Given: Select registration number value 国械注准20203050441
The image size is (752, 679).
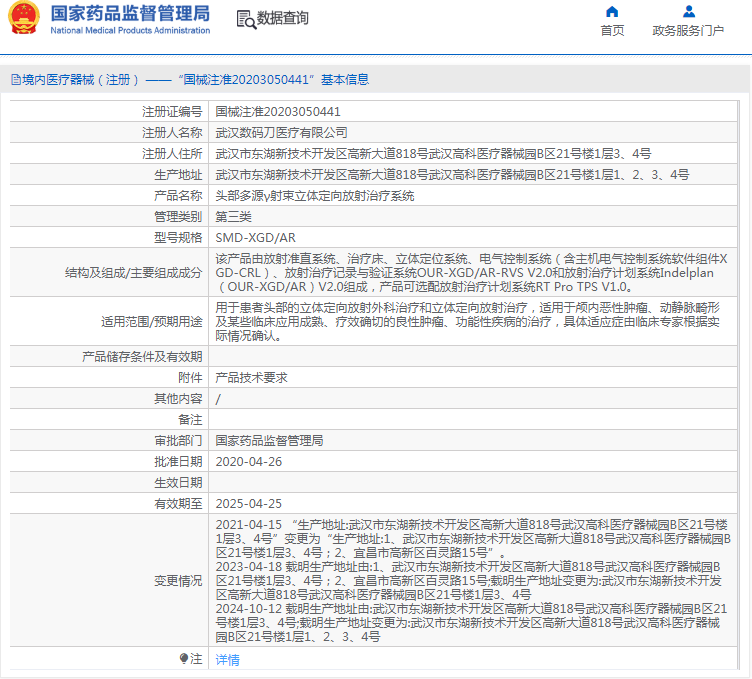Looking at the screenshot, I should [278, 112].
